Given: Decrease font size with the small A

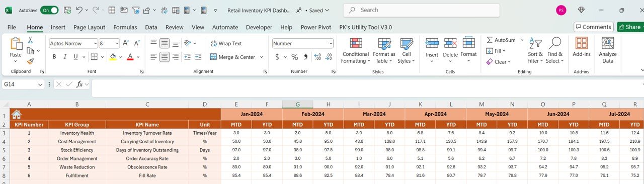Looking at the screenshot, I should coord(137,43).
